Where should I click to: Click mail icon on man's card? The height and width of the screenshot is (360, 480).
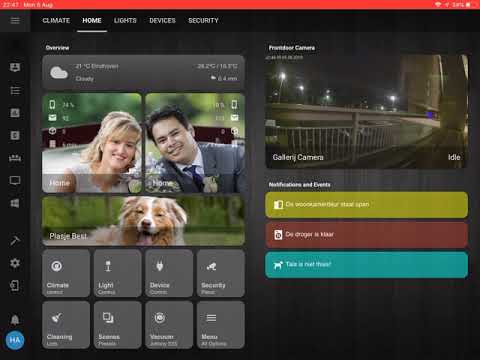[x=234, y=118]
